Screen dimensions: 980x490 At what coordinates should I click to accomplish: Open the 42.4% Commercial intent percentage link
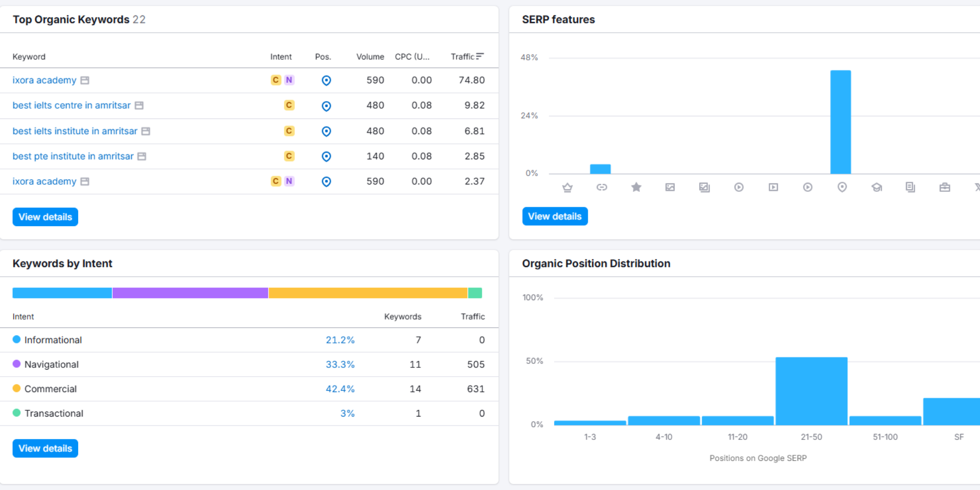click(340, 389)
